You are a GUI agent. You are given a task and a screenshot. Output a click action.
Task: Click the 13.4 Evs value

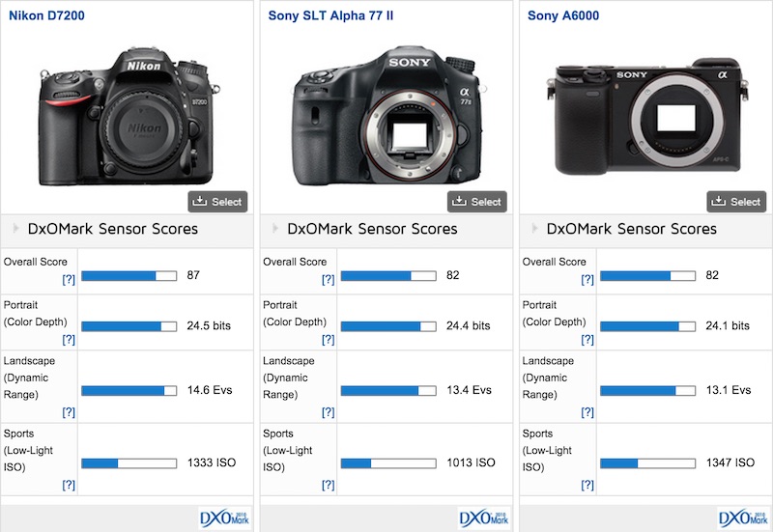[x=469, y=390]
